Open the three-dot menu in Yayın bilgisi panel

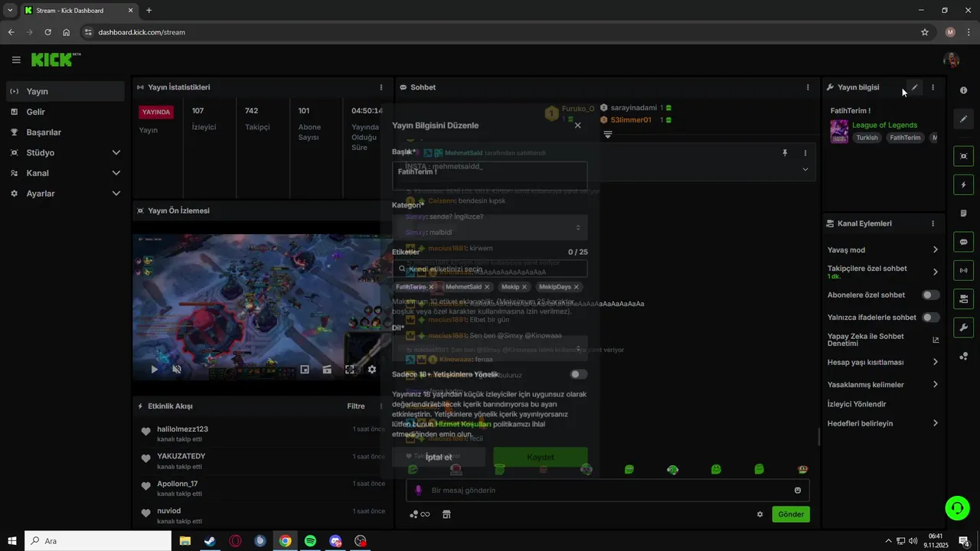(x=933, y=87)
